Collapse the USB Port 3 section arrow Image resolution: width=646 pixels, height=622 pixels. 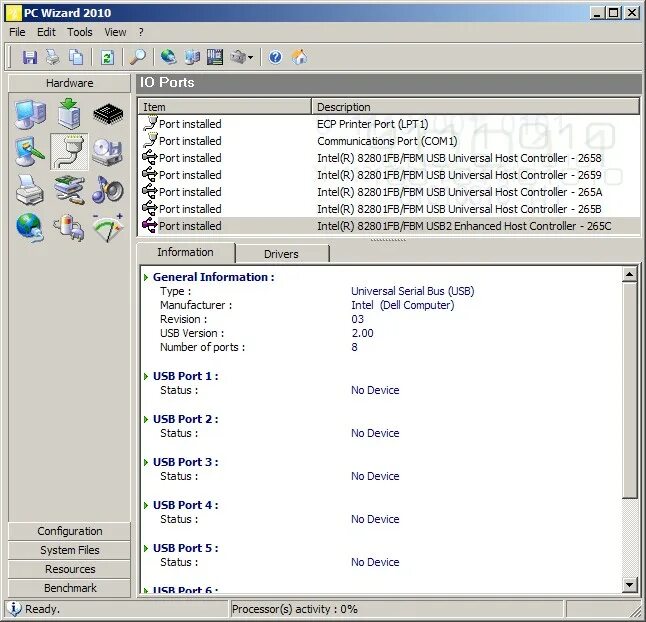point(146,462)
